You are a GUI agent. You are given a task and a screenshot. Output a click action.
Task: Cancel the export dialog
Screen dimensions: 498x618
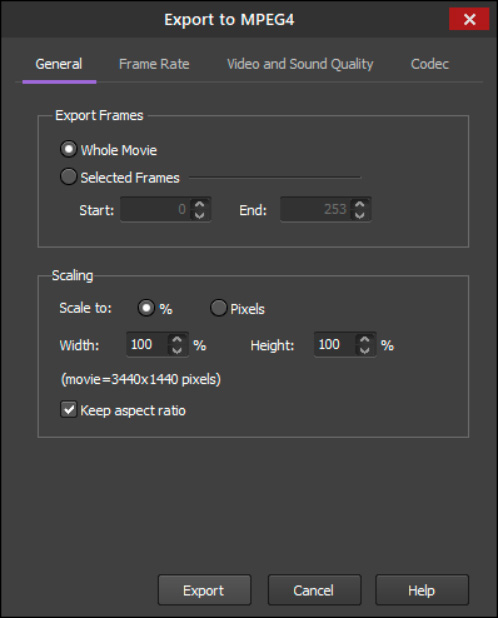pyautogui.click(x=314, y=590)
